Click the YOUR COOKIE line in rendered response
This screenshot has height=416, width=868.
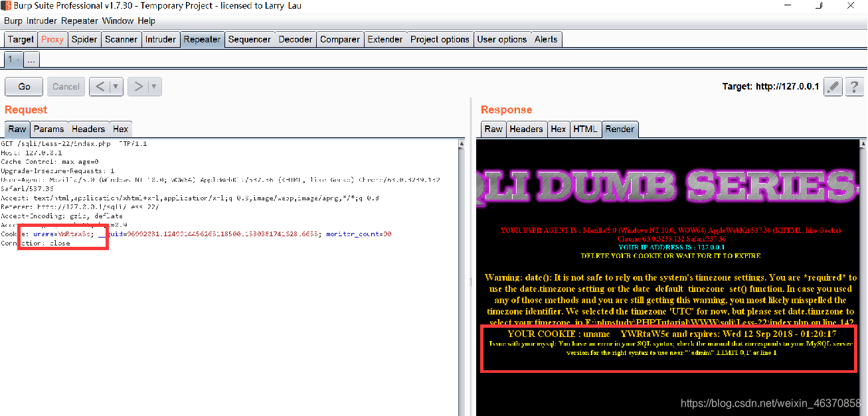(671, 334)
